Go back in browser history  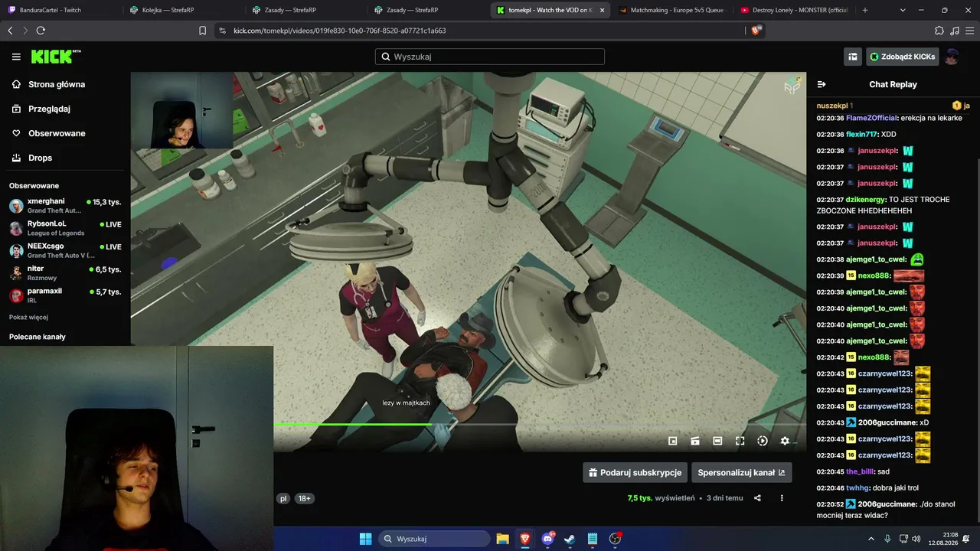click(x=10, y=31)
